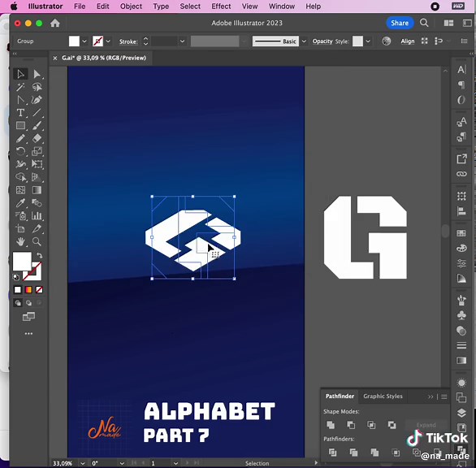Click the Minus Front shape mode
The height and width of the screenshot is (468, 476).
(x=351, y=425)
